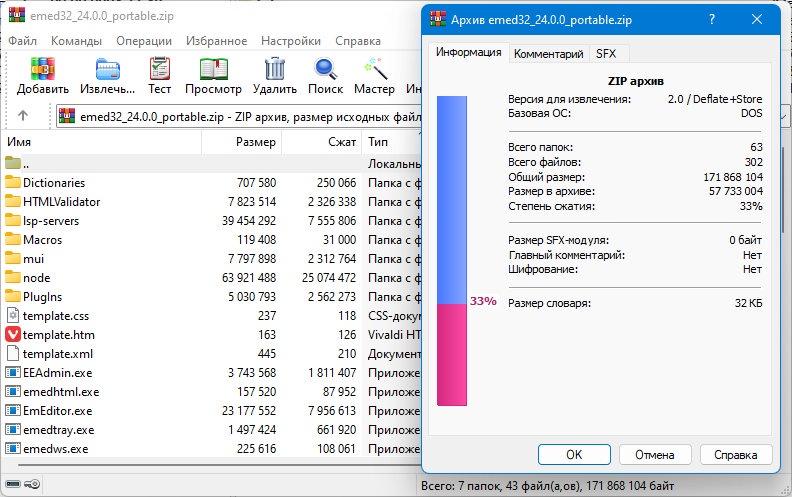Go up one folder with the arrow
792x497 pixels.
point(23,116)
